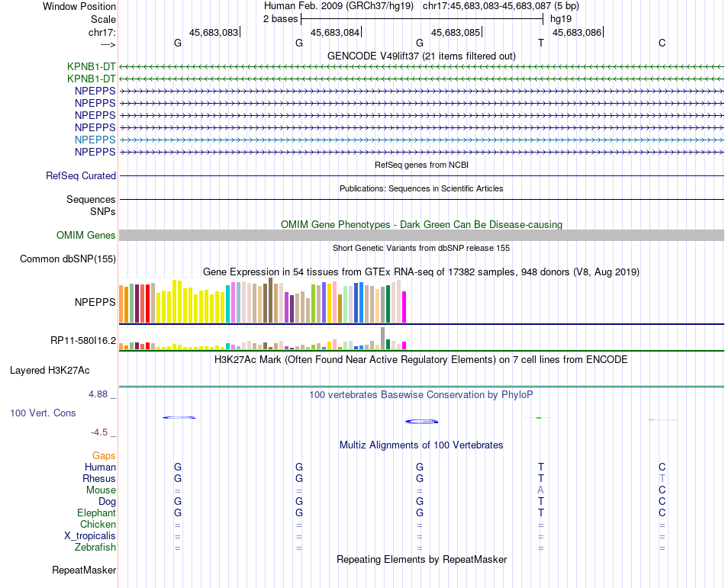Click the OMIM Gene Phenotypes track title
The height and width of the screenshot is (588, 725).
coord(421,224)
